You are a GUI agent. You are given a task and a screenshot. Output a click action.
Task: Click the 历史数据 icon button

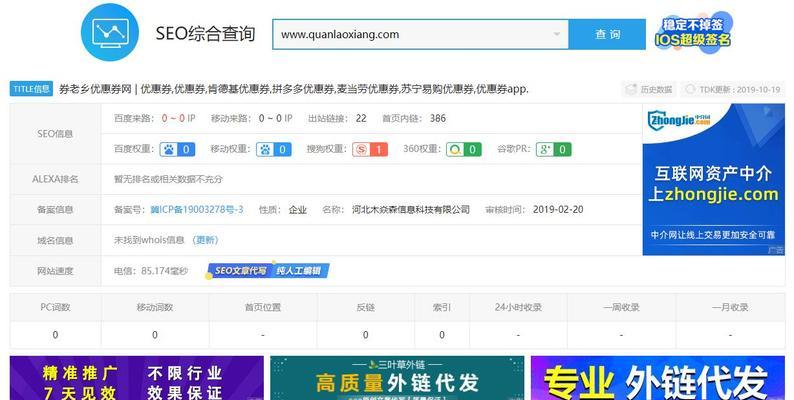tap(649, 90)
